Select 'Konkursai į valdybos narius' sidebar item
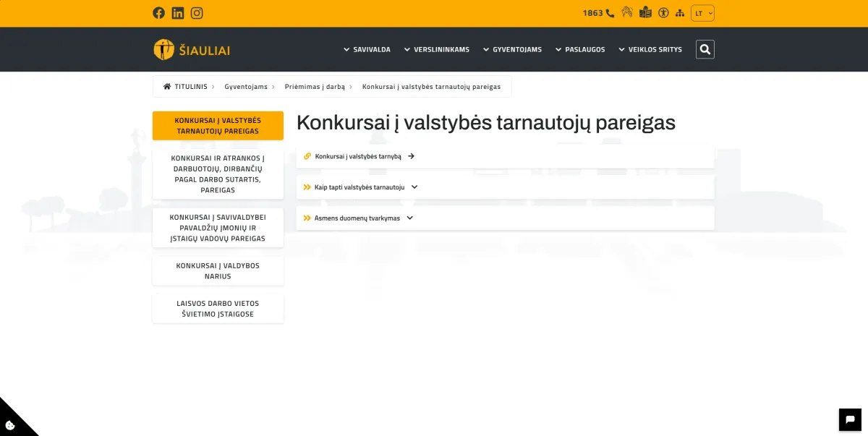 pos(218,271)
